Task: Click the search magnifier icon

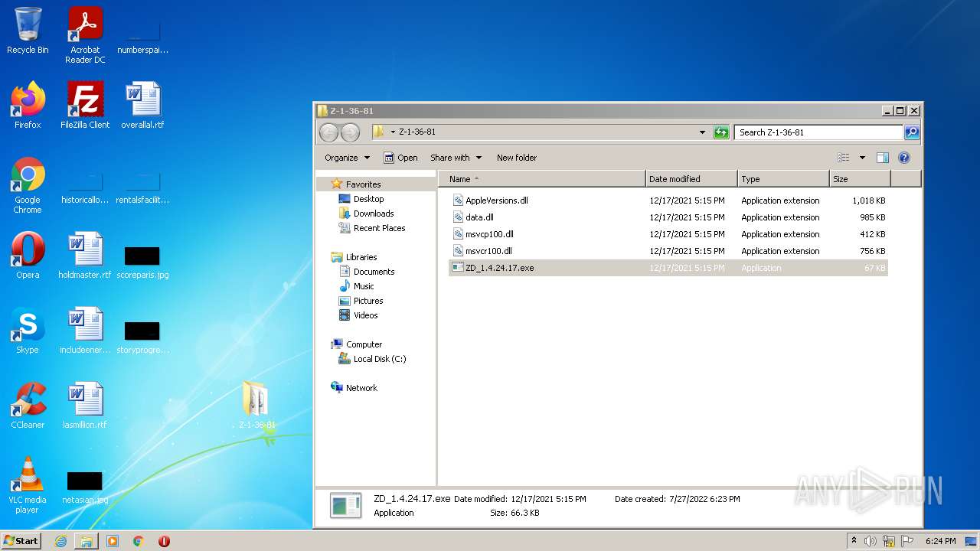Action: point(912,132)
